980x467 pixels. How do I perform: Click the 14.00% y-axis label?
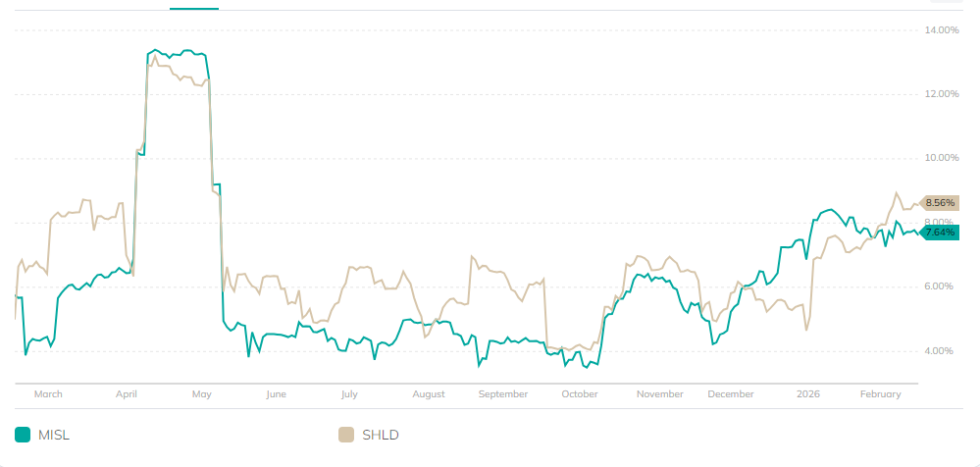point(942,30)
